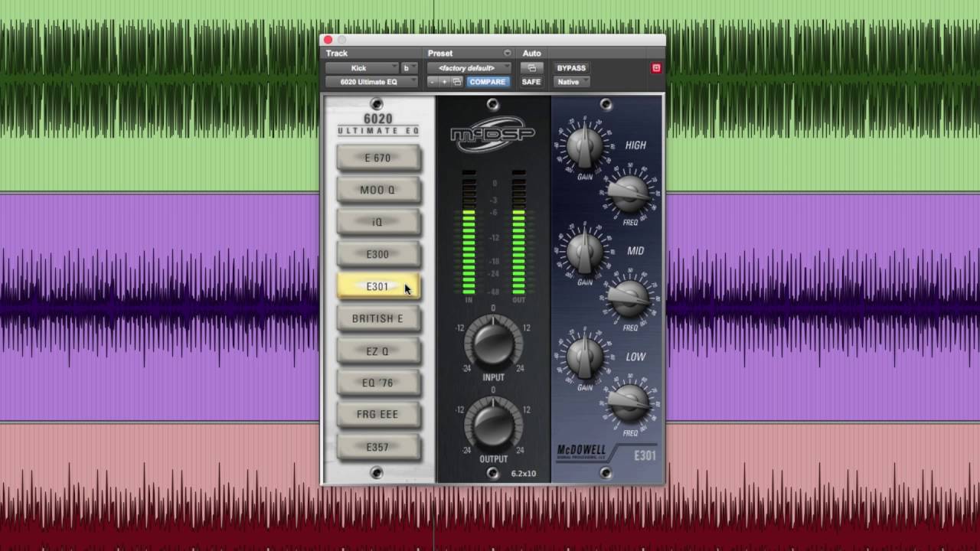980x551 pixels.
Task: Click the preset copy settings icon
Action: (x=457, y=82)
